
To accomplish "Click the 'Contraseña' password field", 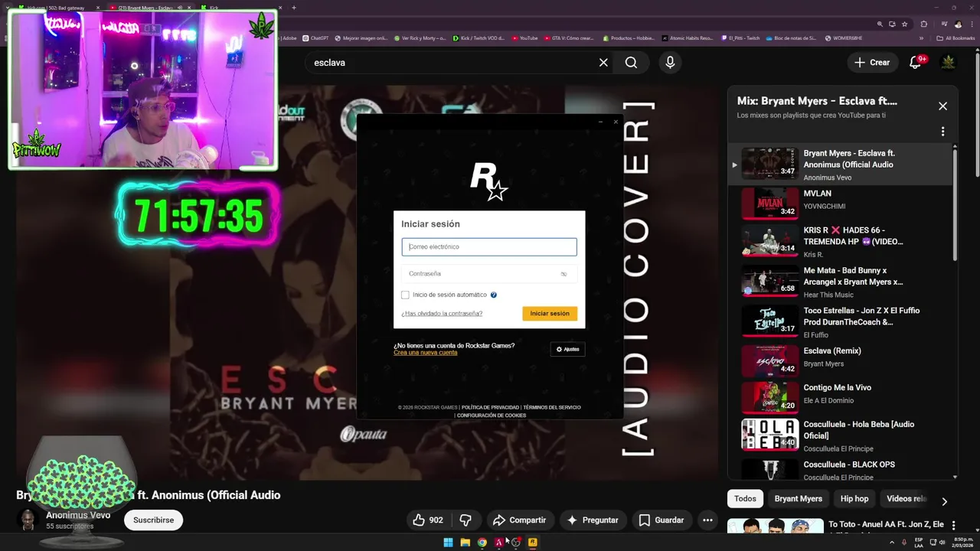I will (x=489, y=273).
